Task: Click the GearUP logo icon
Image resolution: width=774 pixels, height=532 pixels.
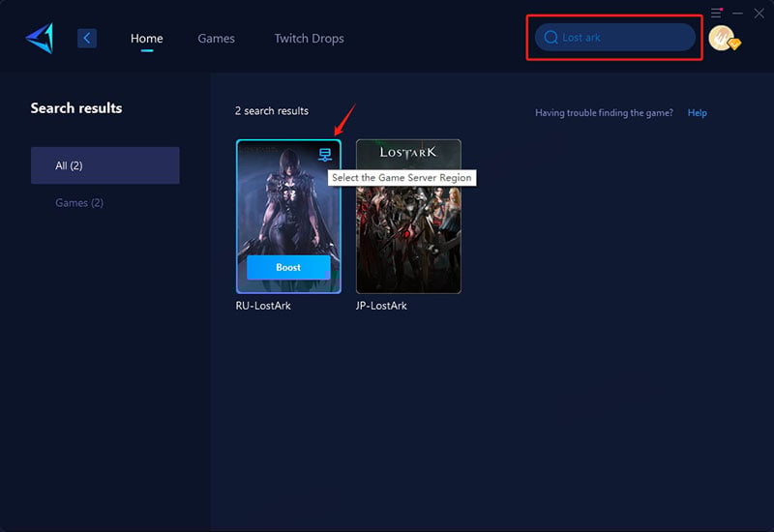Action: coord(40,38)
